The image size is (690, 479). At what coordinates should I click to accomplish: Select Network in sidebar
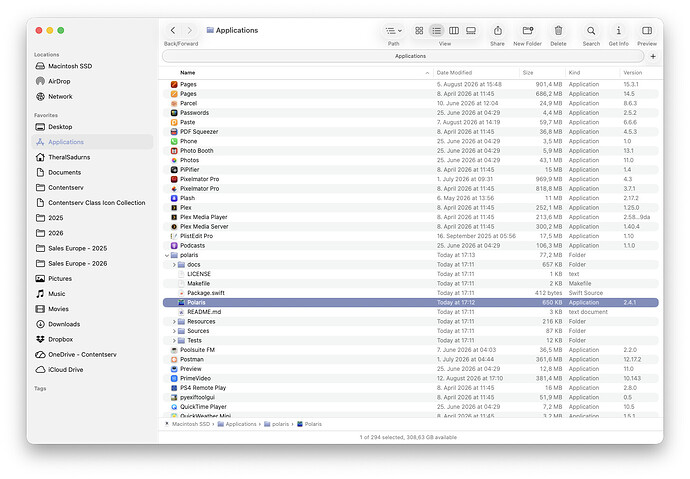pyautogui.click(x=92, y=96)
